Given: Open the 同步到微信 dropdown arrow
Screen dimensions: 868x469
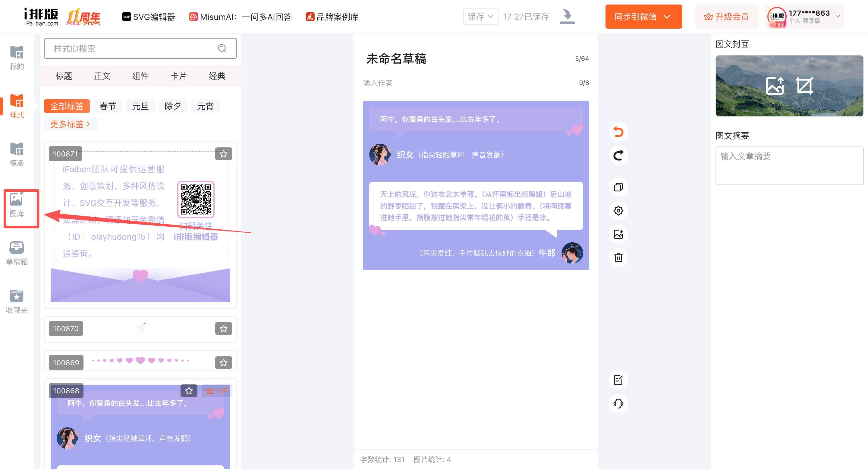Looking at the screenshot, I should tap(667, 17).
